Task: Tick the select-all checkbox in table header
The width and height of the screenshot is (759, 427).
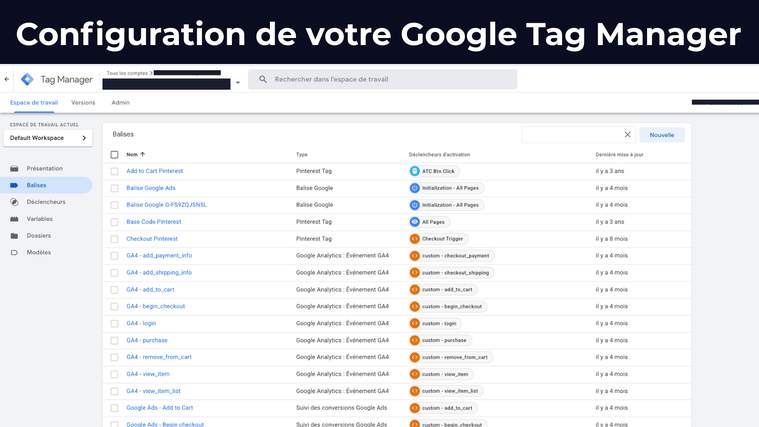Action: click(x=115, y=154)
